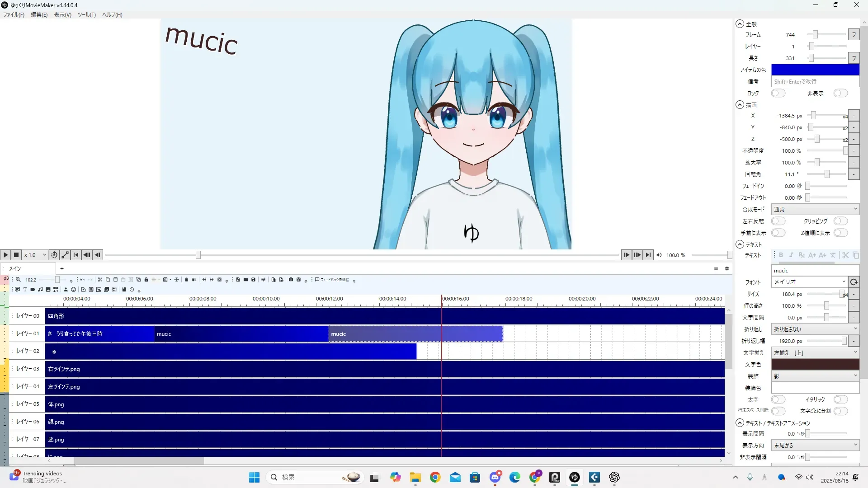Enable the 非表示 hidden switch
Viewport: 868px width, 488px height.
coord(840,93)
